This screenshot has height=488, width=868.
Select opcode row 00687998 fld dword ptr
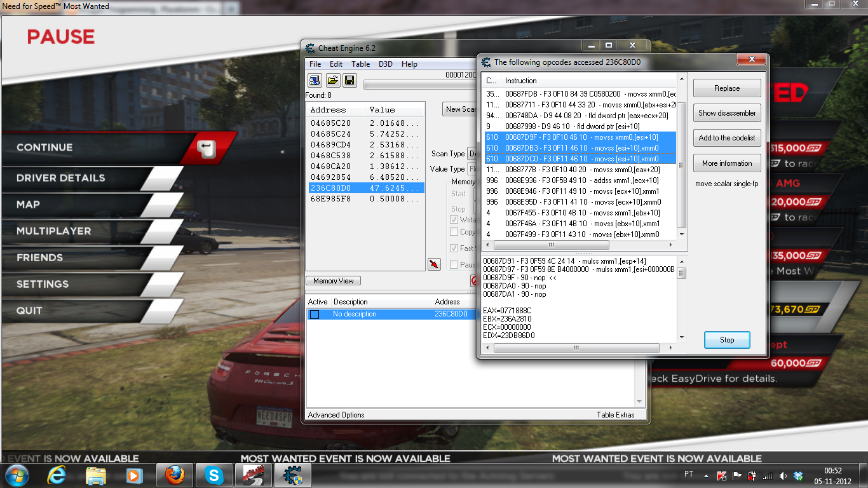point(580,126)
